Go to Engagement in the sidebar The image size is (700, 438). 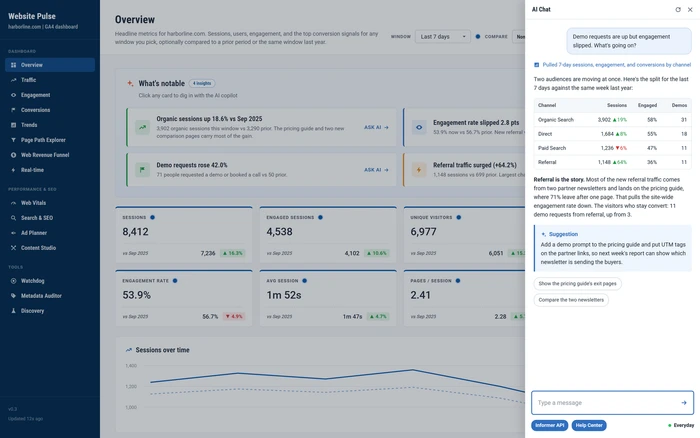click(x=50, y=95)
